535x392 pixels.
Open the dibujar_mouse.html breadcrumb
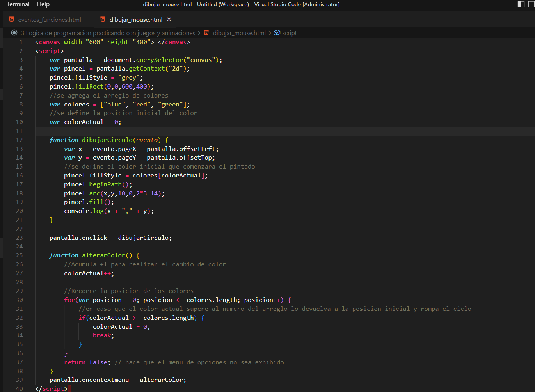(x=239, y=33)
